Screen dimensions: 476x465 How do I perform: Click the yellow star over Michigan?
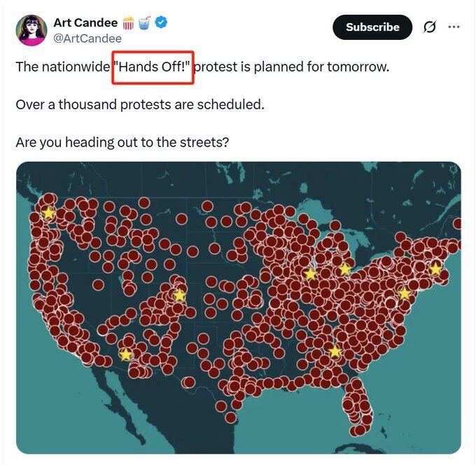(344, 270)
